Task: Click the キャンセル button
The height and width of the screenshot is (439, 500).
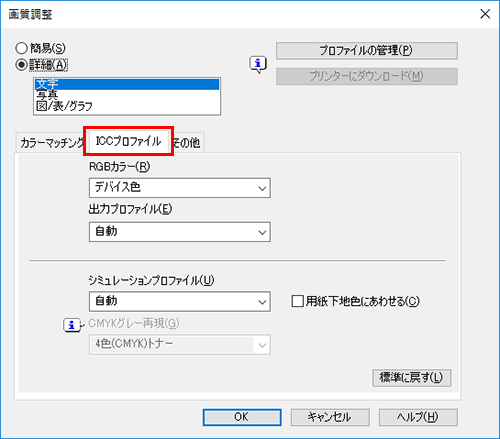Action: pyautogui.click(x=330, y=417)
